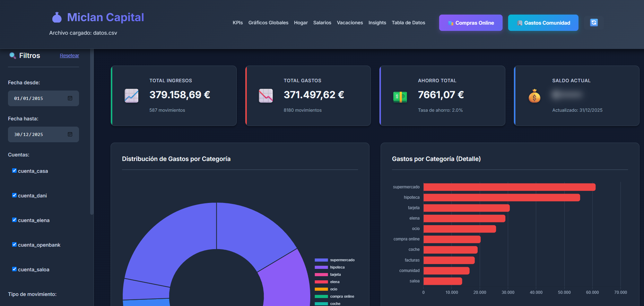
Task: Click the 'Cuentas:' filter label
Action: 19,155
